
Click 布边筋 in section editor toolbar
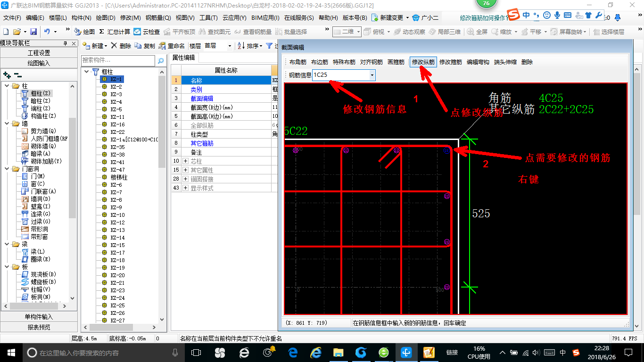pos(320,62)
